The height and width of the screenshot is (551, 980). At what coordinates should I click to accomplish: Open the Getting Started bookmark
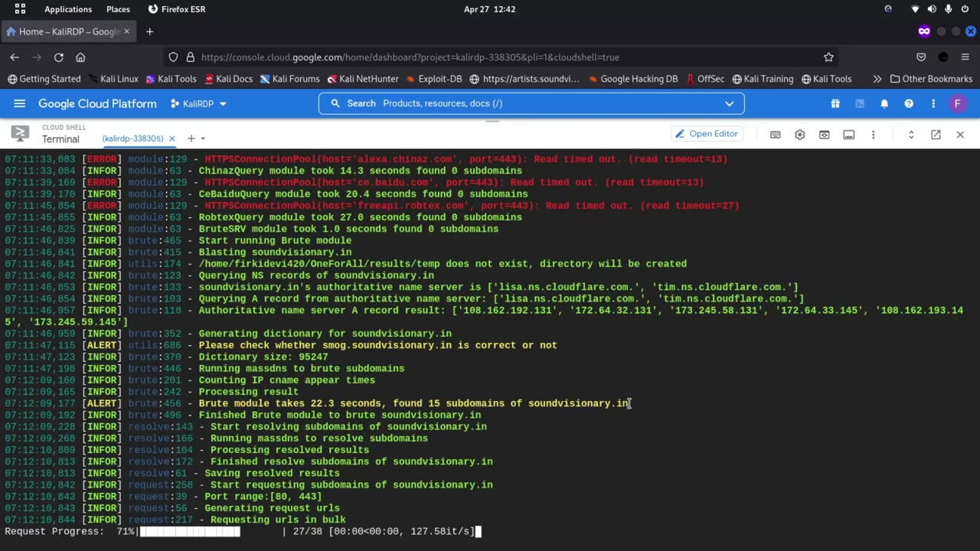pos(44,79)
